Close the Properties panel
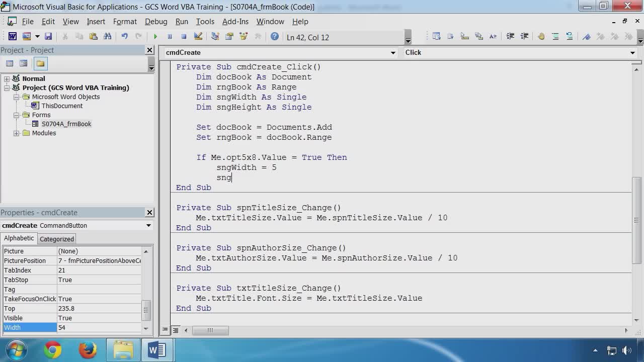The height and width of the screenshot is (362, 644). [149, 213]
